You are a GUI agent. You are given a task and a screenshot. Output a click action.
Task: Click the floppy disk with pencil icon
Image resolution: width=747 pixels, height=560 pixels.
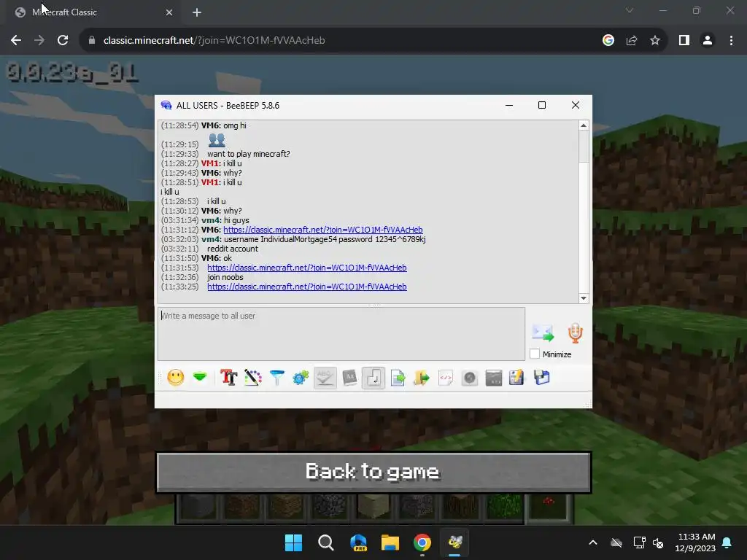click(x=516, y=378)
